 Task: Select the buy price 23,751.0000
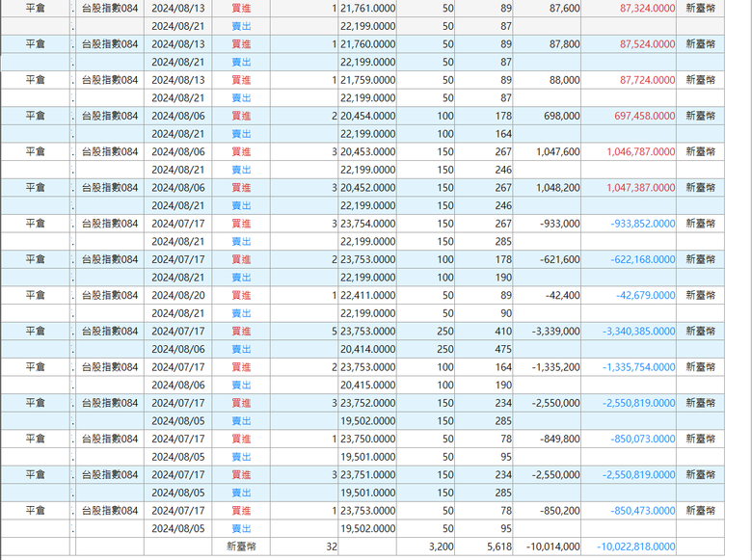(368, 475)
